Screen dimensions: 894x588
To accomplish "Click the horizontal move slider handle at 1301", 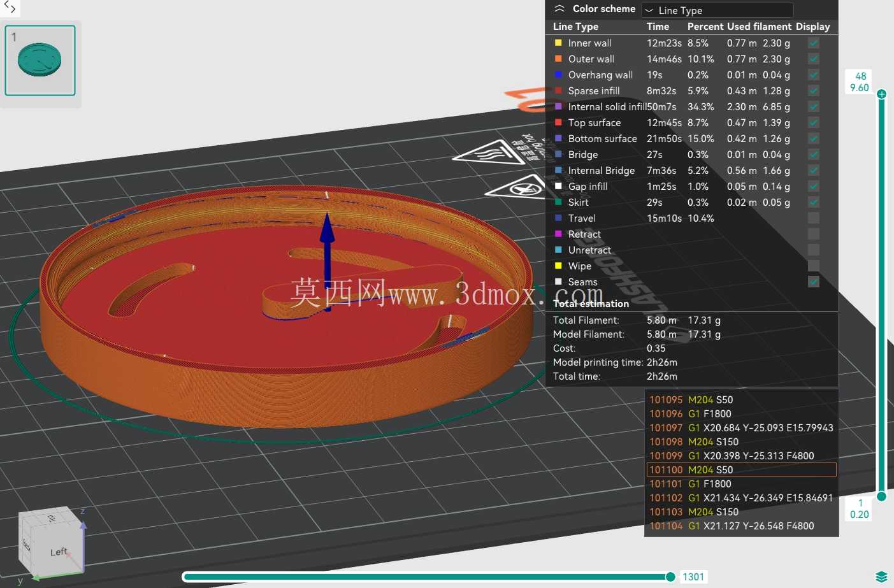I will point(670,577).
